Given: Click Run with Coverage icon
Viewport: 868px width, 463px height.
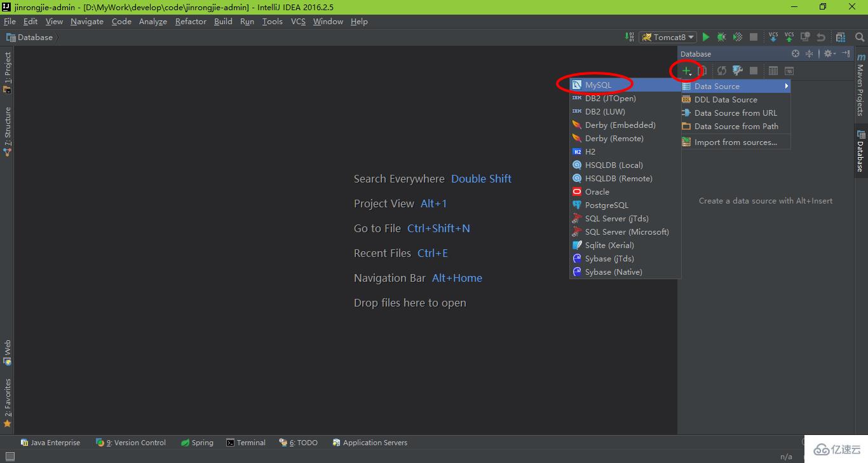Looking at the screenshot, I should (x=738, y=38).
